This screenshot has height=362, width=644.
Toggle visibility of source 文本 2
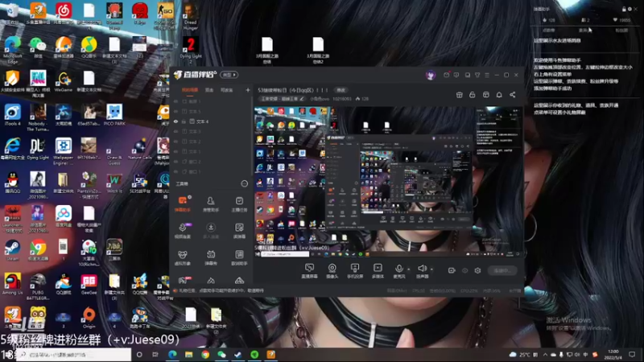tap(175, 142)
